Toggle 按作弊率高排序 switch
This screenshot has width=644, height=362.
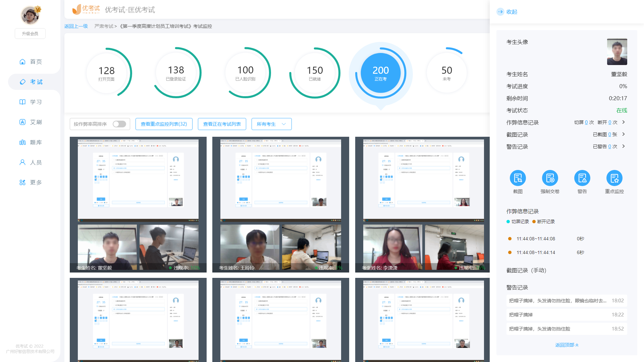tap(119, 124)
